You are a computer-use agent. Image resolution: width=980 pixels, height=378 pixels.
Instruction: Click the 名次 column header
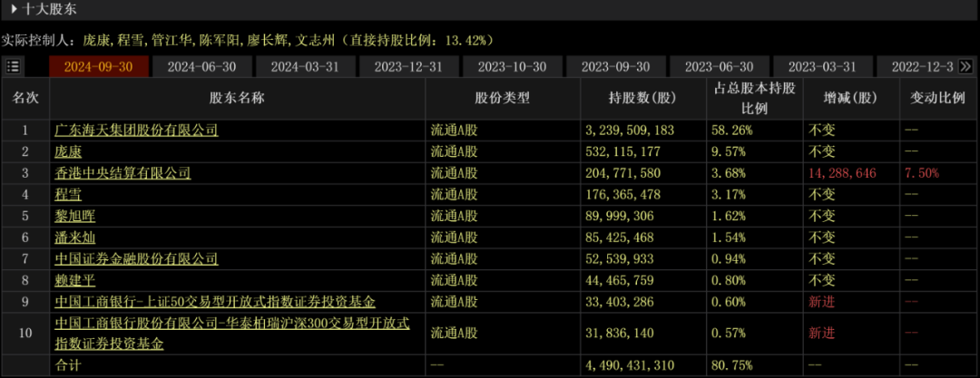coord(25,98)
